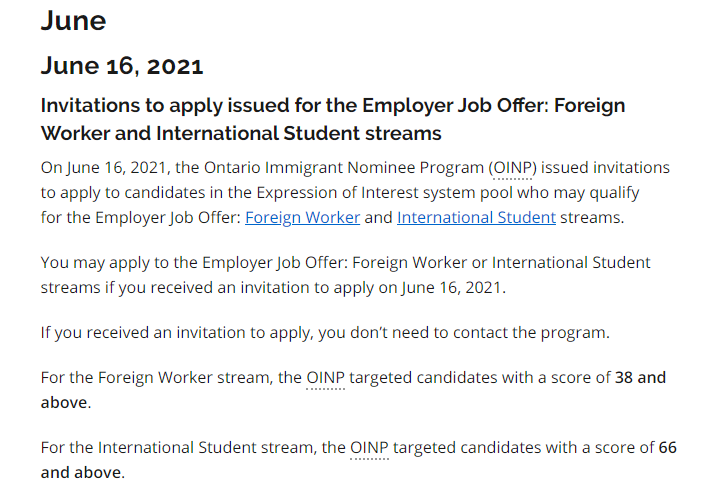
Task: Click 'Worker and International Student streams' heading line
Action: tap(240, 132)
